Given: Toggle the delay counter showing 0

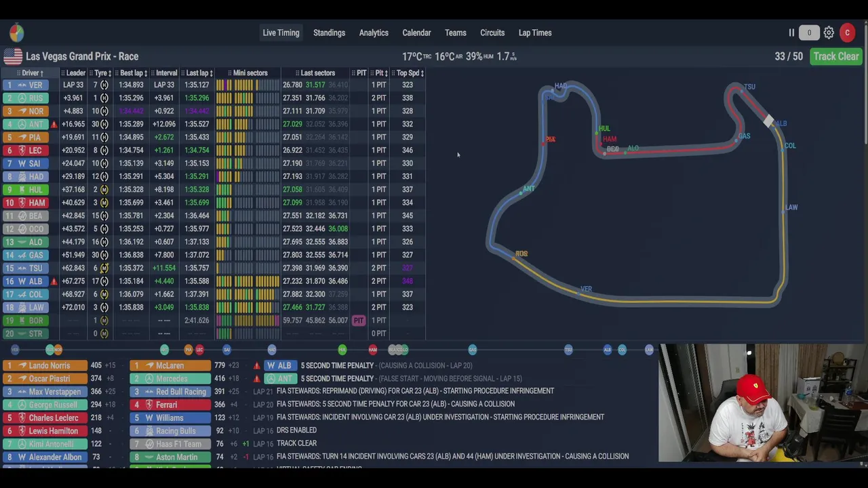Looking at the screenshot, I should [809, 33].
